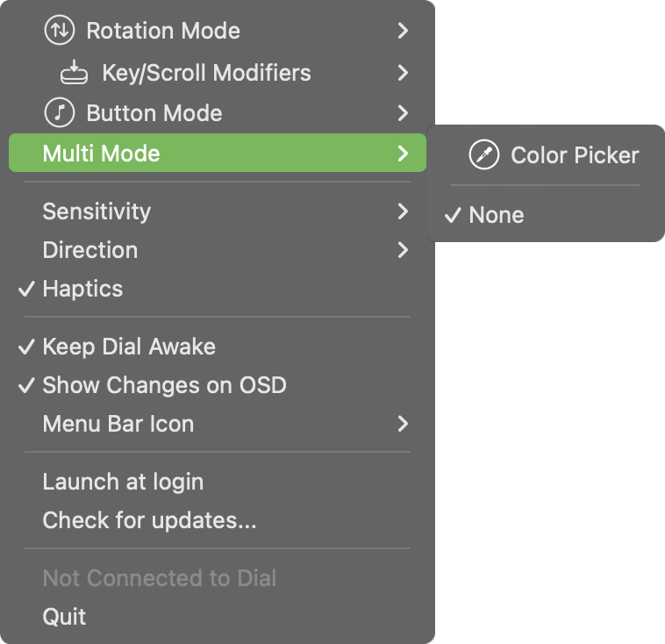Click Check for updates...
Screen dimensions: 665x644
[149, 520]
